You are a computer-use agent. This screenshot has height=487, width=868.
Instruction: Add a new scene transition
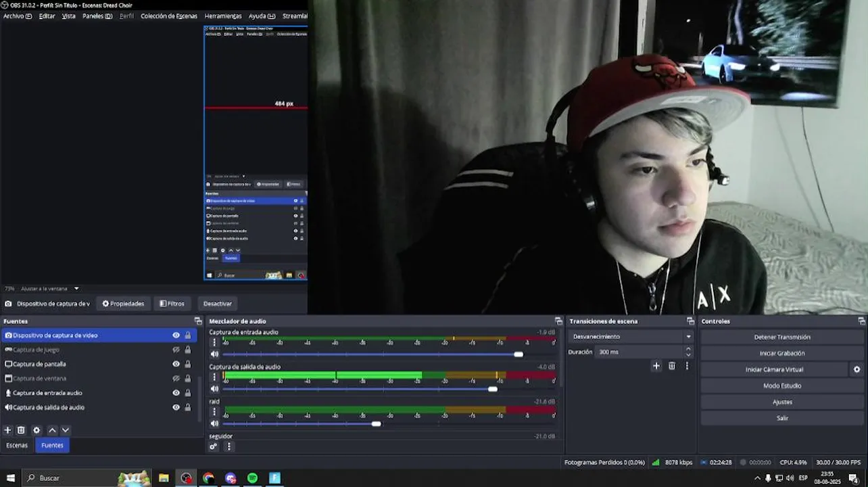coord(656,366)
